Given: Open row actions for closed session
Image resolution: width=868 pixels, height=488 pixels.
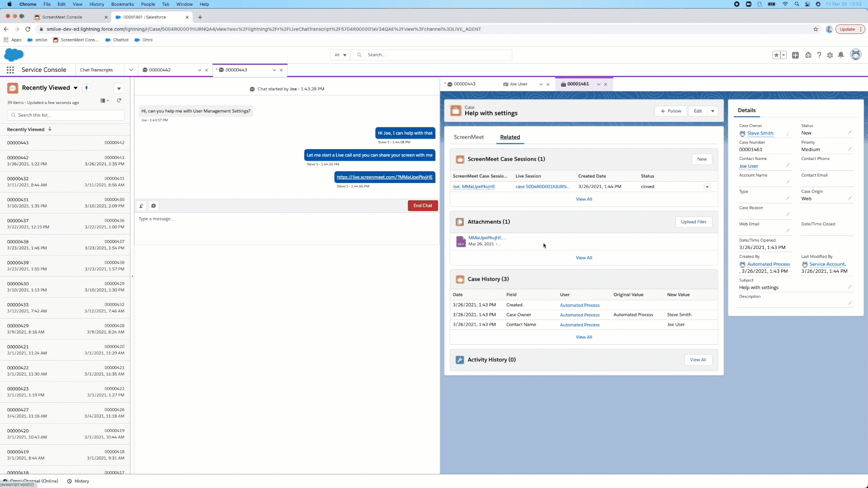Looking at the screenshot, I should (x=707, y=187).
